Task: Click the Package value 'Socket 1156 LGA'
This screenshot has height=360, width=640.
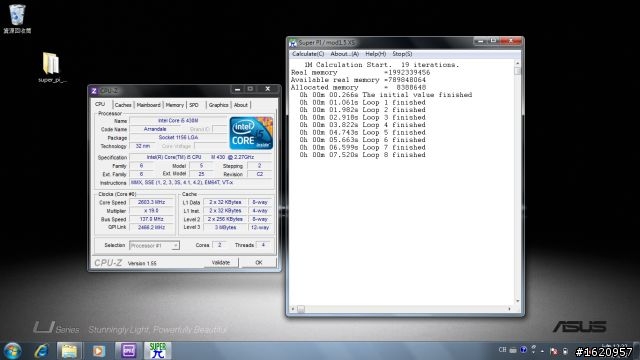Action: tap(178, 138)
